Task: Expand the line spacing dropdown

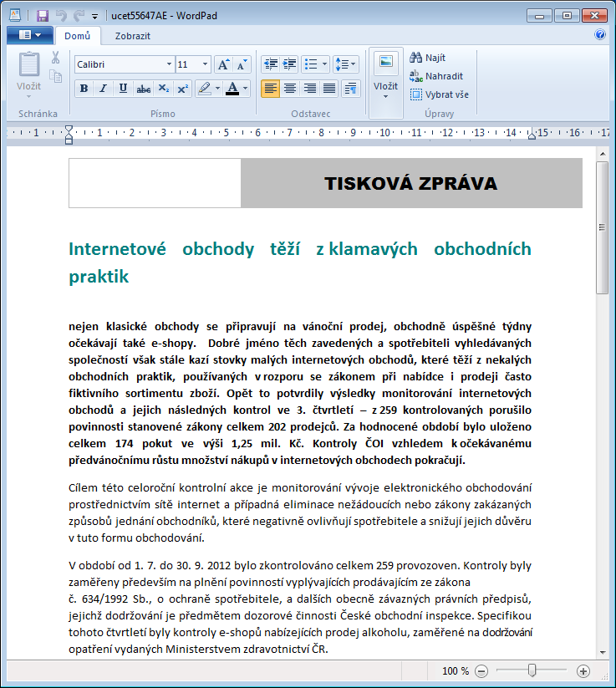Action: [346, 64]
